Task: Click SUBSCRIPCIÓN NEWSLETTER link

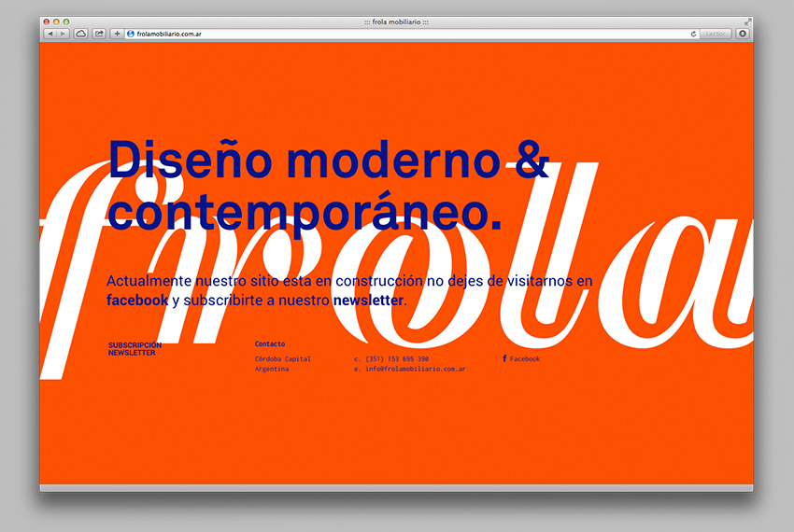Action: click(135, 349)
